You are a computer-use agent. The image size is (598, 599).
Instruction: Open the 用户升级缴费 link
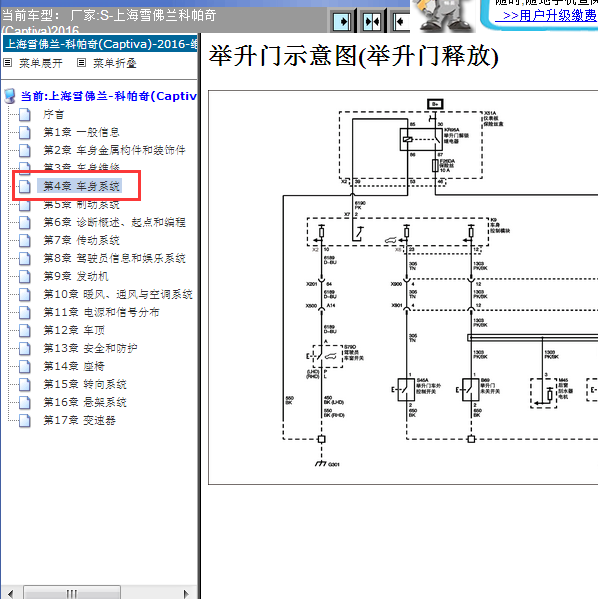click(546, 16)
